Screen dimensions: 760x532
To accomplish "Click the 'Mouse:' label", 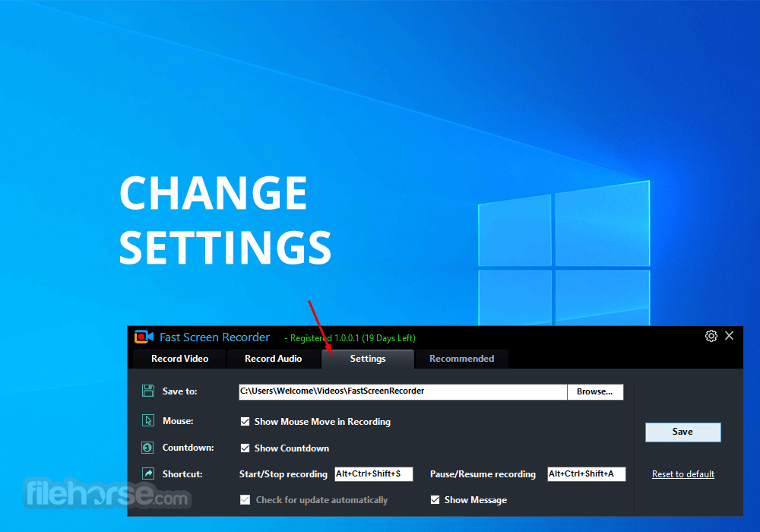I will [178, 421].
